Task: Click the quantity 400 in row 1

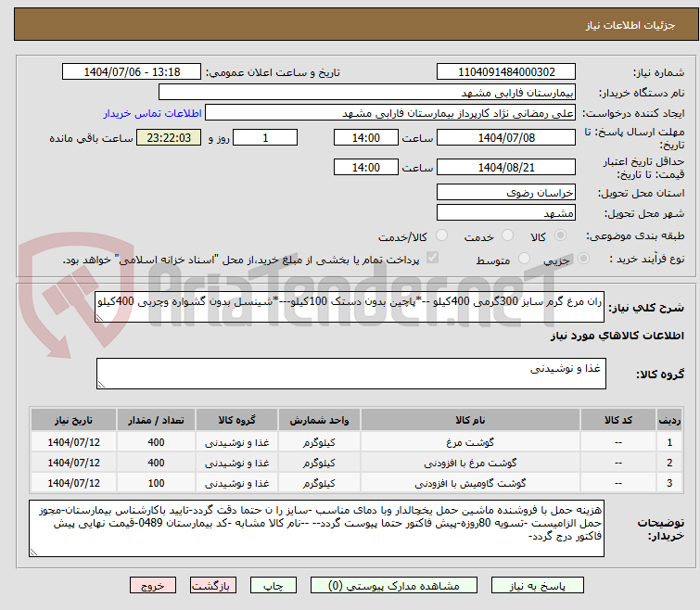Action: [x=156, y=442]
